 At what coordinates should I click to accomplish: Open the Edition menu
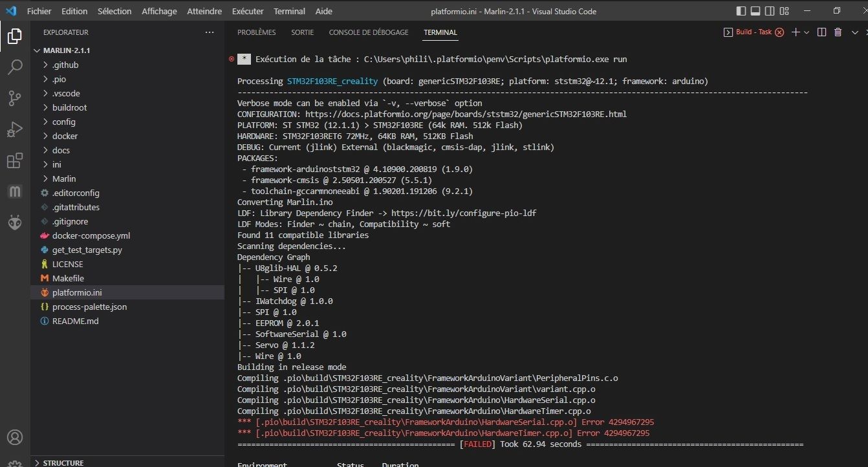[x=74, y=11]
